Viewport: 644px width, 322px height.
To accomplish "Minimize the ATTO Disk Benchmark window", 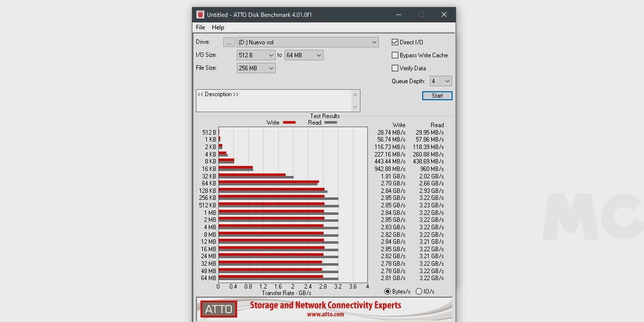I will [x=398, y=14].
